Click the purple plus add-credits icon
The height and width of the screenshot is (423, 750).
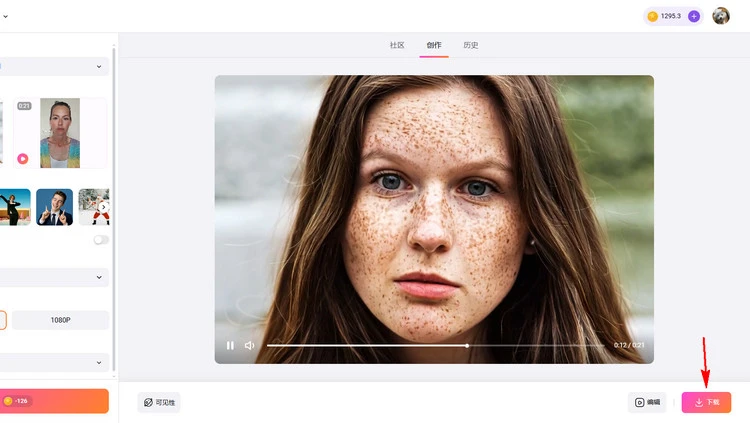[694, 16]
